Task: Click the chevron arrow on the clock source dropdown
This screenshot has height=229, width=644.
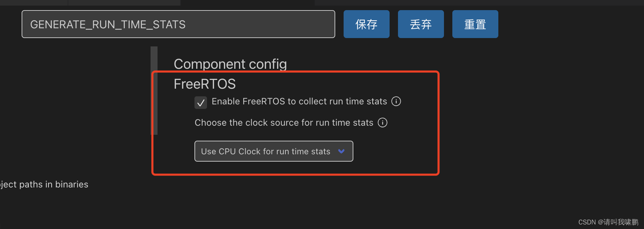Action: pos(341,151)
